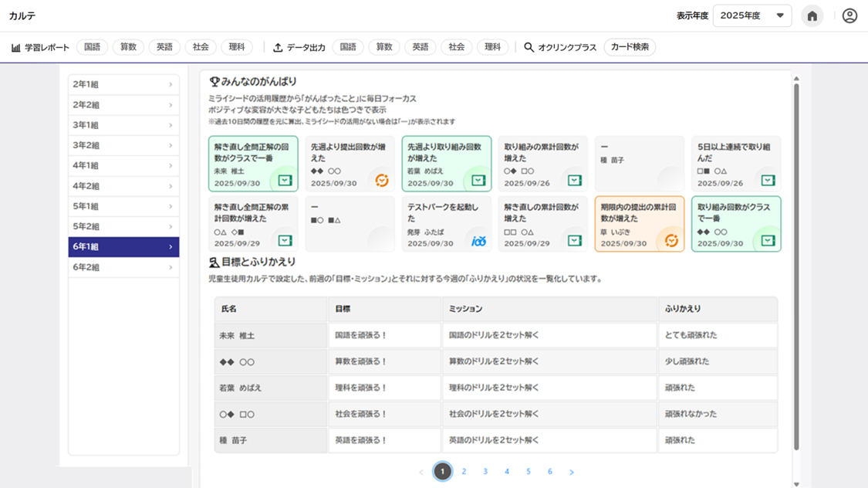Click orange icon on 期限内の提出 card
The height and width of the screenshot is (488, 868).
pyautogui.click(x=671, y=241)
